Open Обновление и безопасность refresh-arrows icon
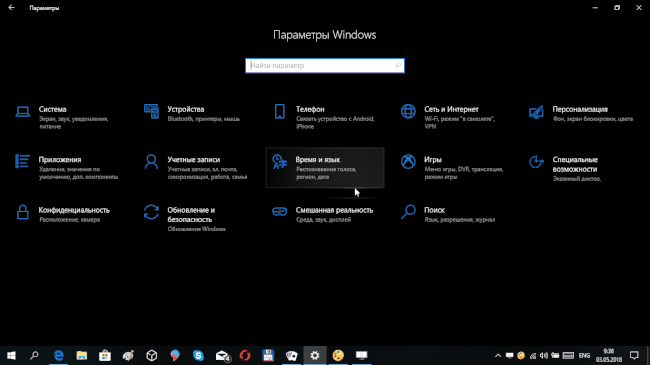 click(151, 212)
